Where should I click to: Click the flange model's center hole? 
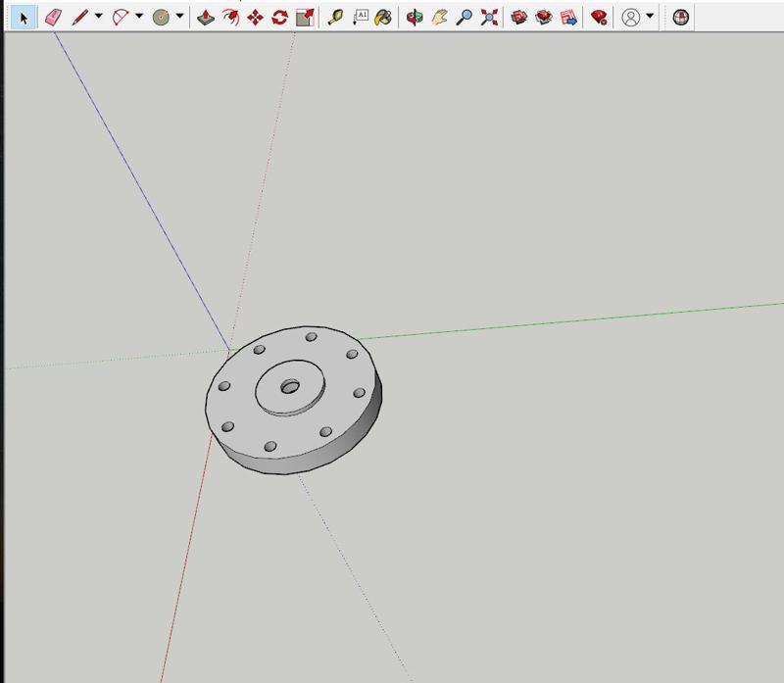tap(290, 386)
